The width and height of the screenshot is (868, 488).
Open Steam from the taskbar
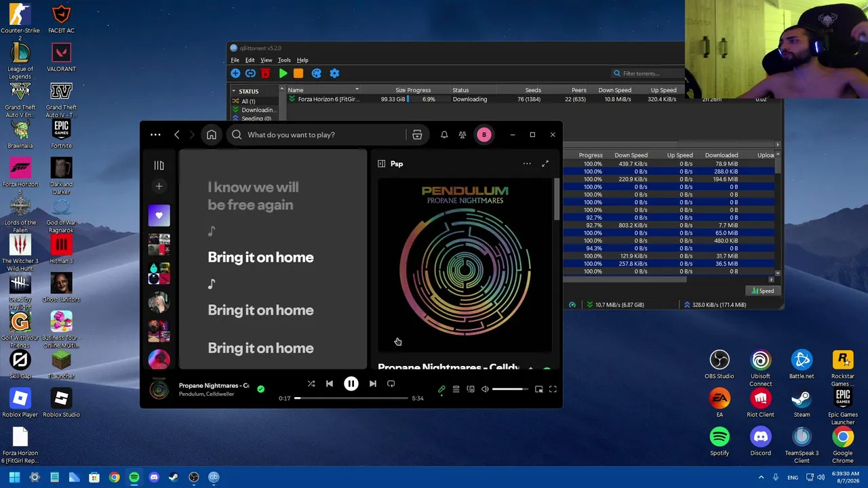pos(174,477)
